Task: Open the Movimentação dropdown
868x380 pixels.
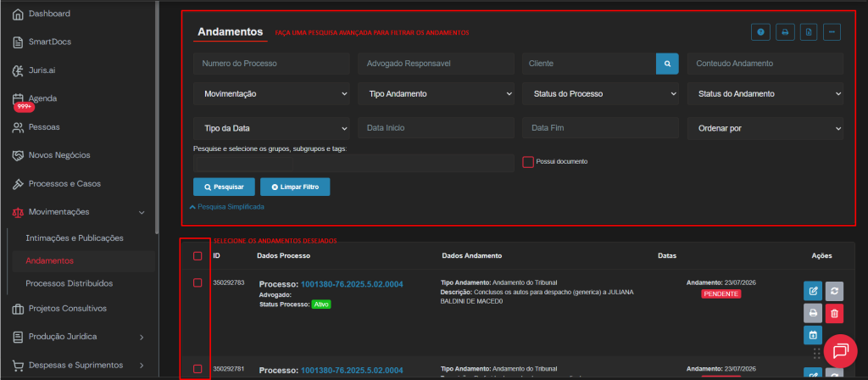Action: 271,94
